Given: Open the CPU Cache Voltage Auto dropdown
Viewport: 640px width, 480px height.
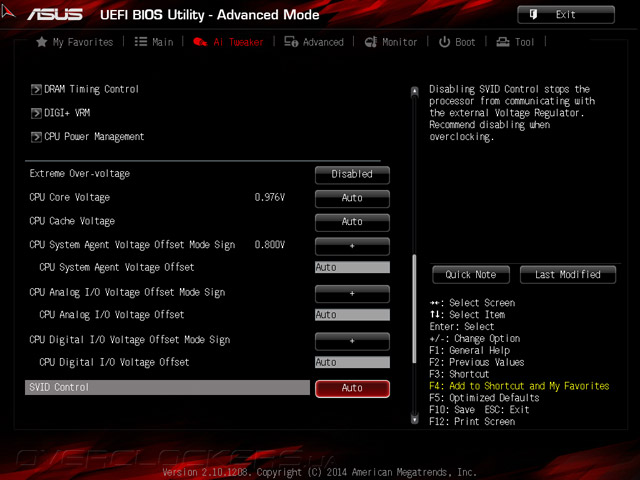Looking at the screenshot, I should (x=352, y=222).
